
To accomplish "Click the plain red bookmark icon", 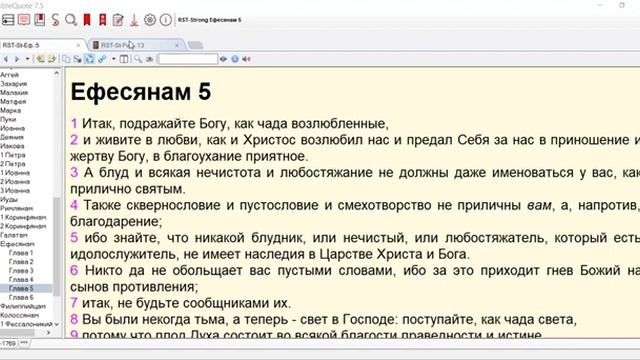I will click(87, 20).
